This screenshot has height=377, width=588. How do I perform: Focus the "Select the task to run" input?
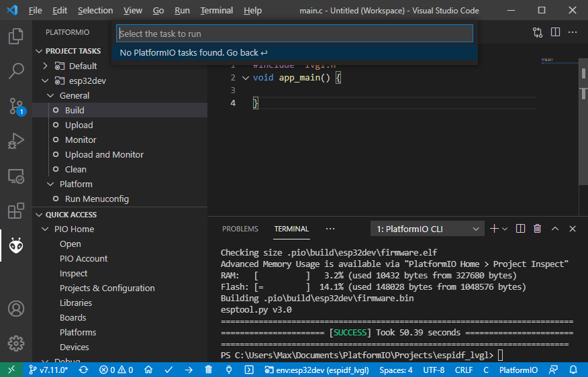(295, 34)
